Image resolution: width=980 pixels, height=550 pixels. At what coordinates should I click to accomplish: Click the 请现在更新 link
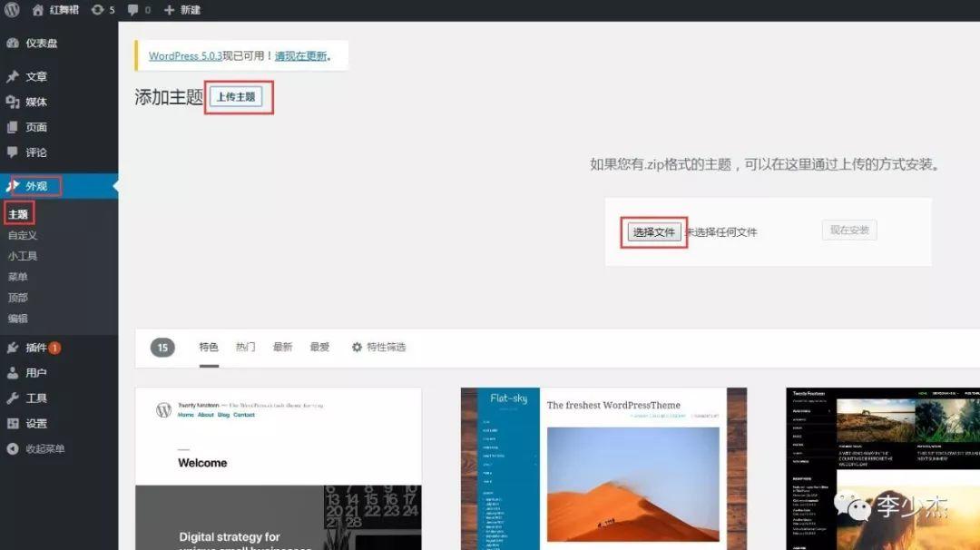tap(300, 55)
